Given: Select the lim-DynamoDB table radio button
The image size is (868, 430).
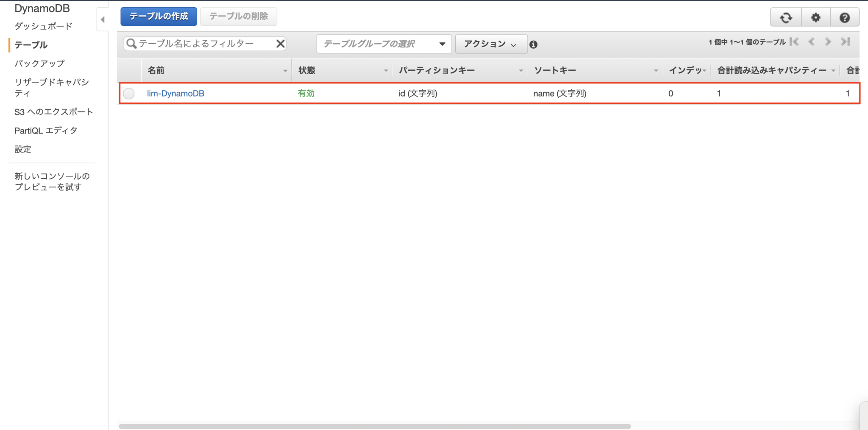Looking at the screenshot, I should coord(129,93).
